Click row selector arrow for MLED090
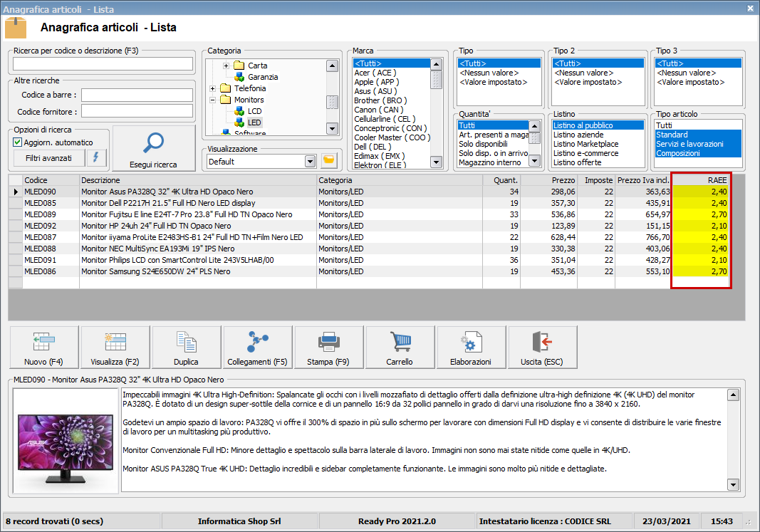The height and width of the screenshot is (532, 760). (16, 192)
